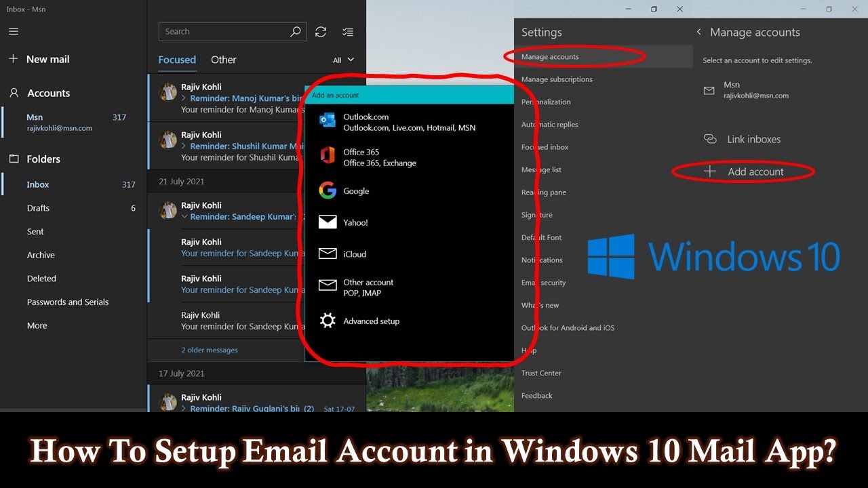
Task: Choose Outlook.com in Add an account
Action: coord(409,122)
